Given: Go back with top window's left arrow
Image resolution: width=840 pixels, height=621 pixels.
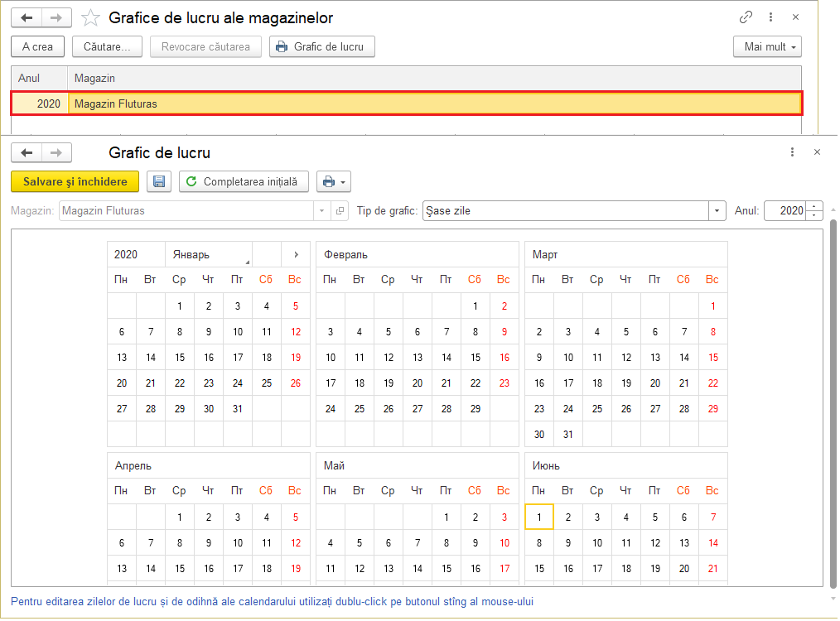Looking at the screenshot, I should (x=27, y=17).
